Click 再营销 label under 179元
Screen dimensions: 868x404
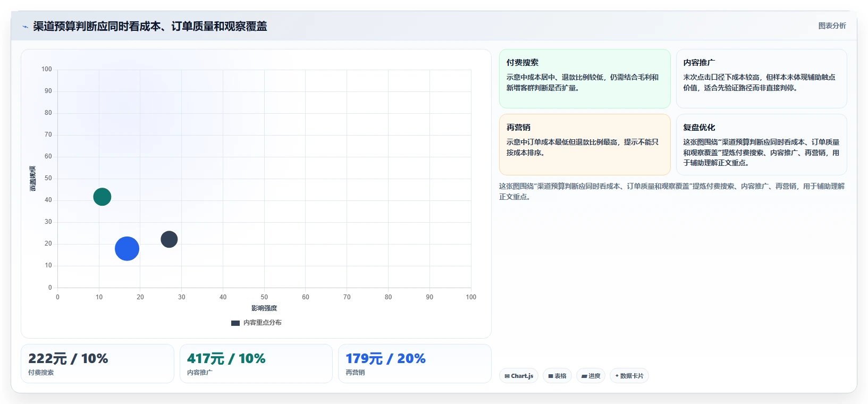tap(355, 373)
